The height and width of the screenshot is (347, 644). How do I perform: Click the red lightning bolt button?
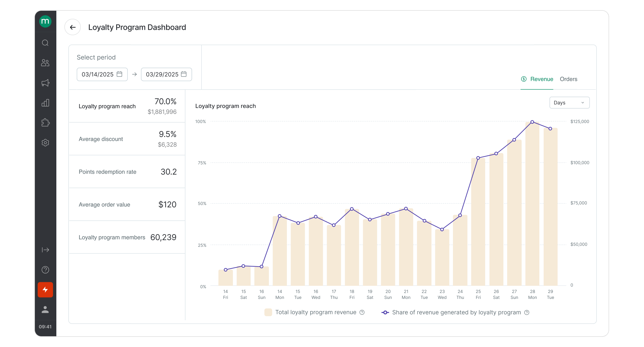(45, 290)
